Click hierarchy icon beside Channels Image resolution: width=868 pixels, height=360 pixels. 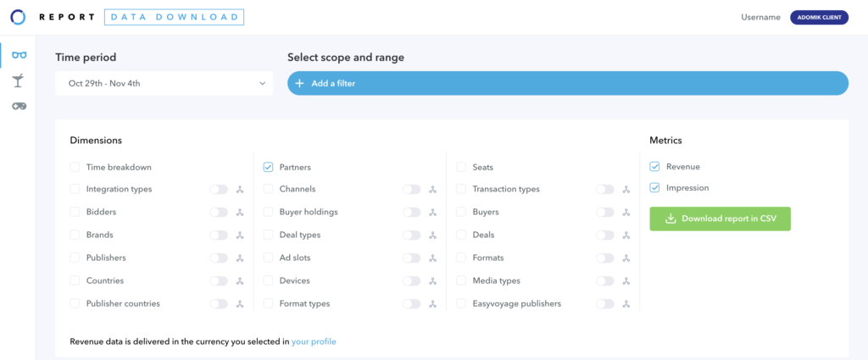click(433, 190)
